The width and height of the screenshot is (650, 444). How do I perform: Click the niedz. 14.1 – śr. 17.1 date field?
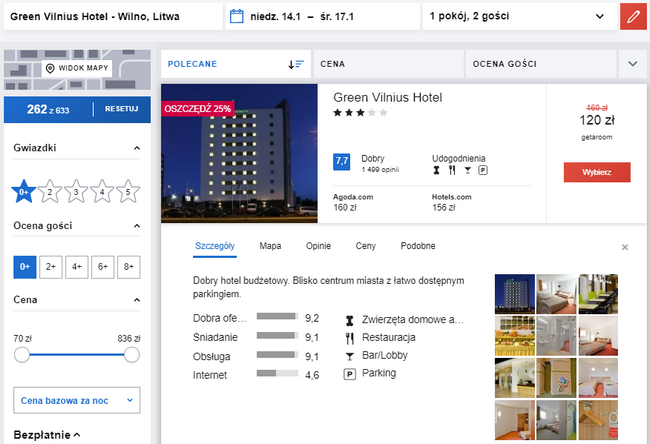point(323,17)
